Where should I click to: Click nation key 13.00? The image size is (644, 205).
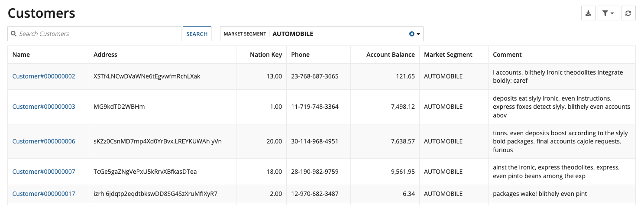[x=274, y=76]
